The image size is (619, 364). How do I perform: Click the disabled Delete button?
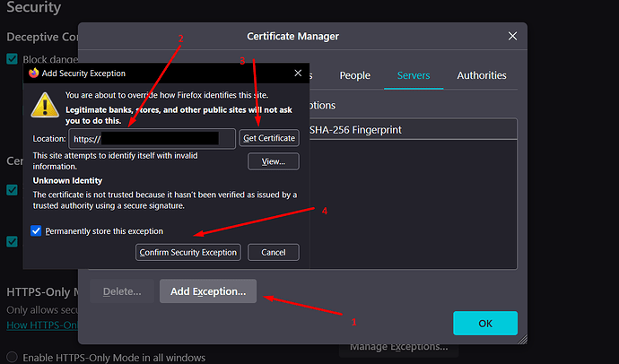(x=122, y=291)
